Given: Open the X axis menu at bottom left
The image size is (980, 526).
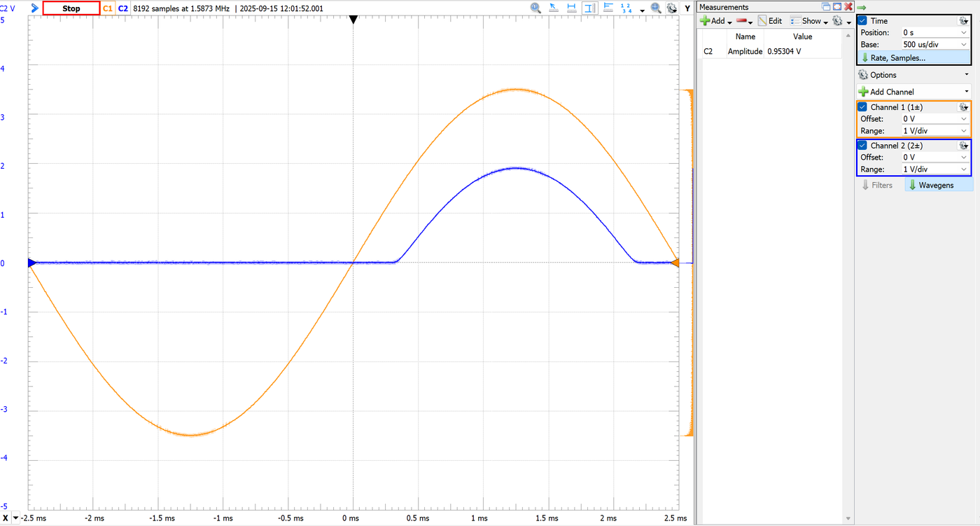Looking at the screenshot, I should 10,518.
